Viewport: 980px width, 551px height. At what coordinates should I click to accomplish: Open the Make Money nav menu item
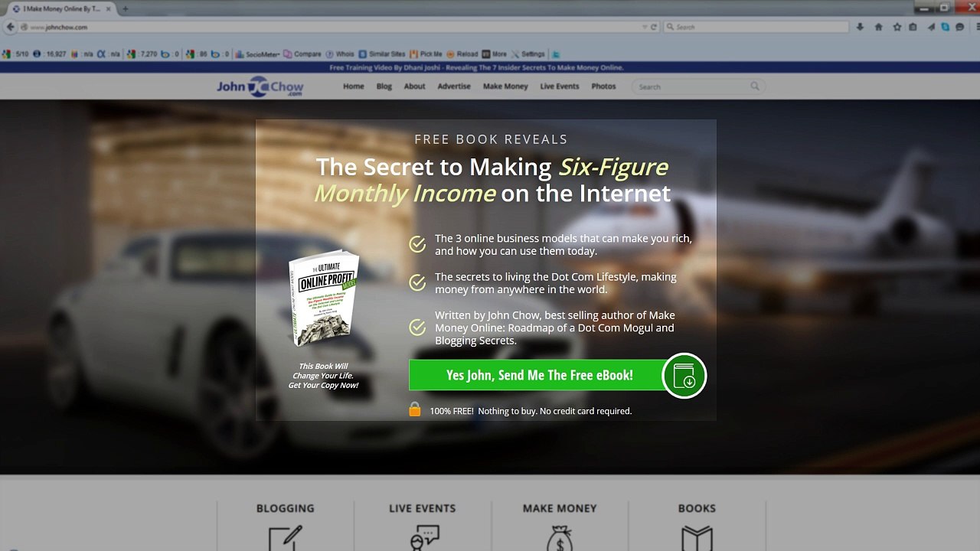[505, 86]
